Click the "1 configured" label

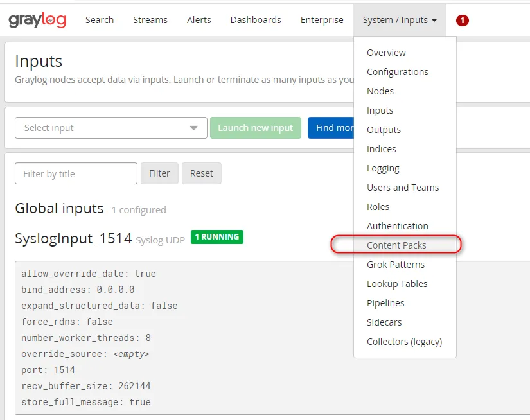click(139, 210)
